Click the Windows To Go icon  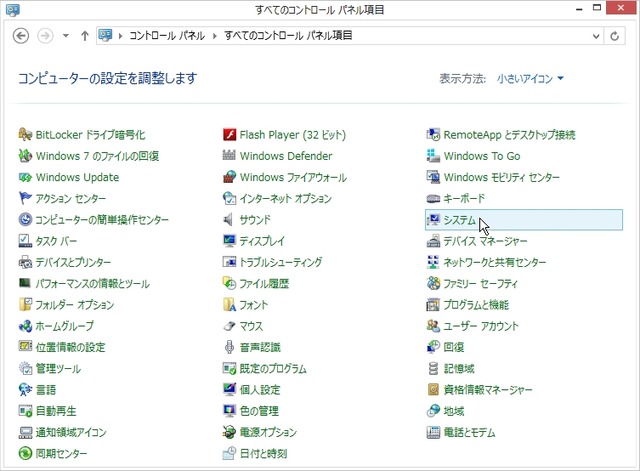433,156
